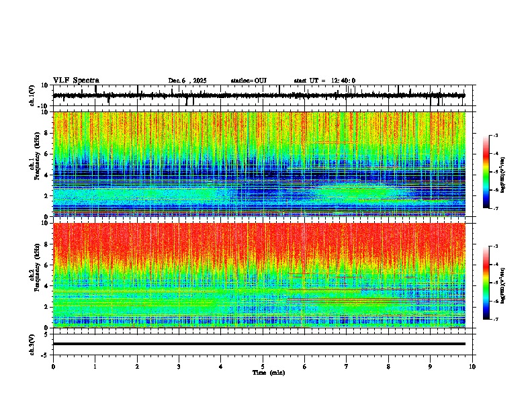The image size is (532, 411).
Task: Click the 'ch.1(V)' waveform axis label
Action: coord(32,95)
